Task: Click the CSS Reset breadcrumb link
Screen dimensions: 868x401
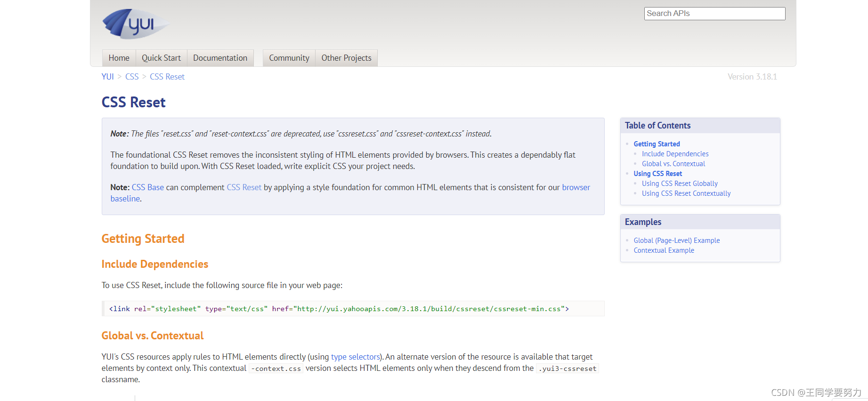Action: tap(167, 77)
